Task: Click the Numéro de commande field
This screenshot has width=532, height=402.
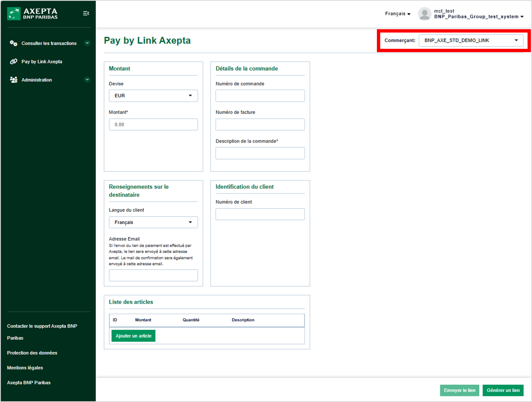Action: click(260, 96)
